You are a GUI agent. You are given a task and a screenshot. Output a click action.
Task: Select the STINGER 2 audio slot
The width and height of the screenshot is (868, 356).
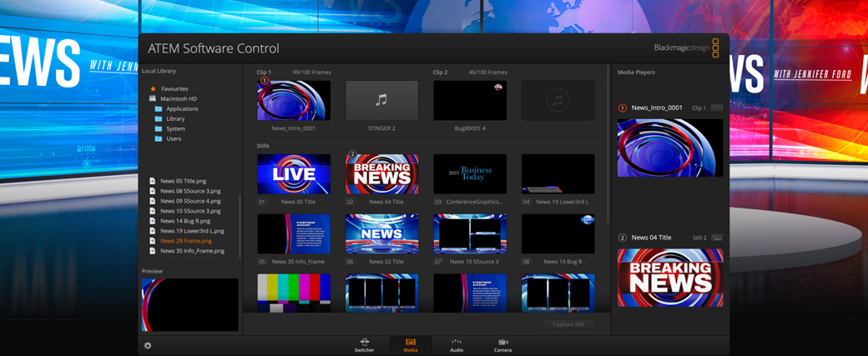pos(381,101)
